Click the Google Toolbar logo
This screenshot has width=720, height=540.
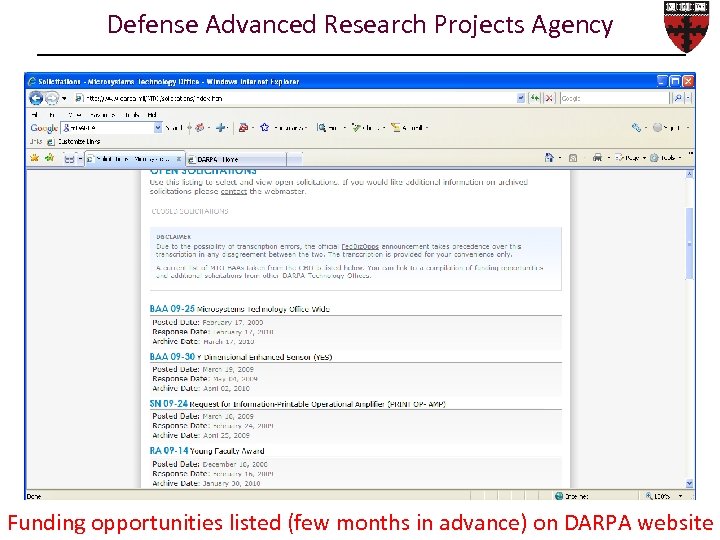(44, 128)
